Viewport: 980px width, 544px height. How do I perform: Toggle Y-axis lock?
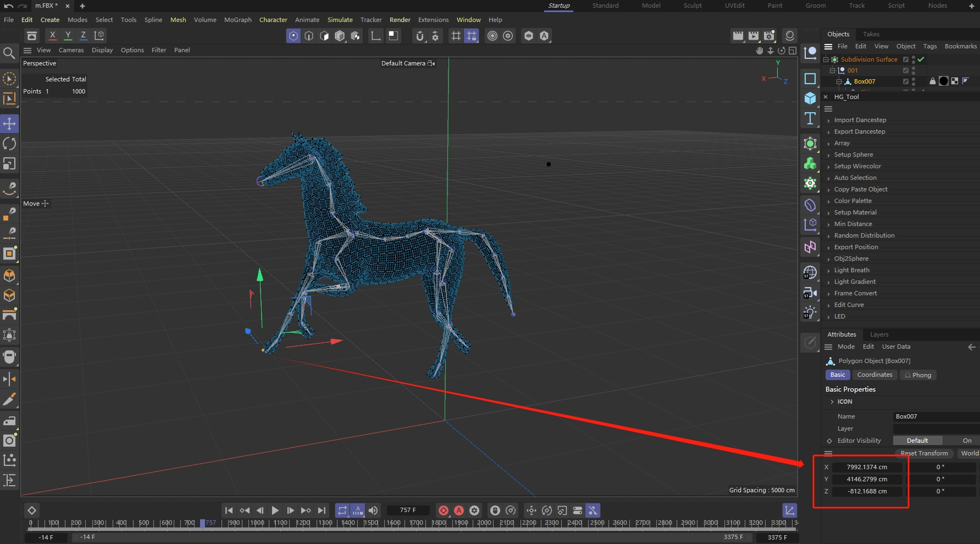[x=68, y=36]
